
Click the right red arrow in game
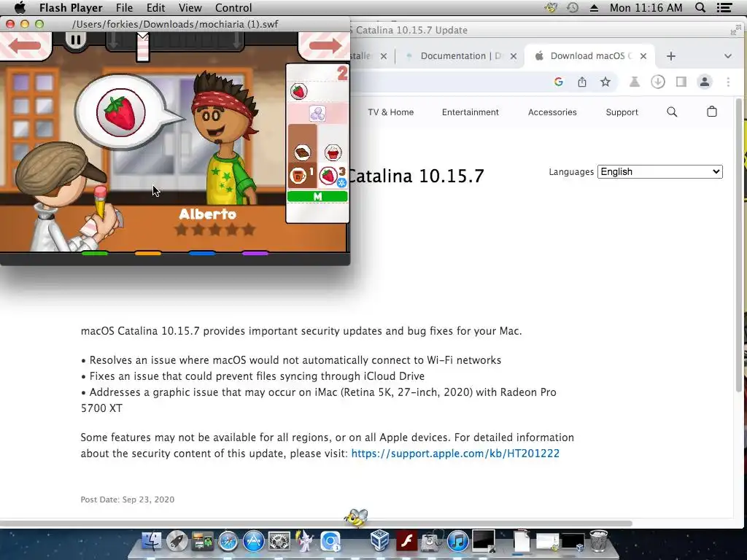pos(325,45)
